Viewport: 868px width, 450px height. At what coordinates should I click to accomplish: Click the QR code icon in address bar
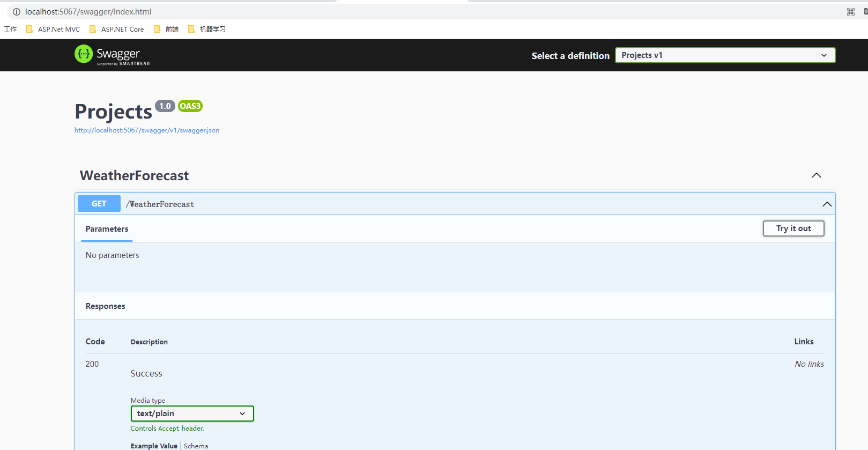[850, 12]
